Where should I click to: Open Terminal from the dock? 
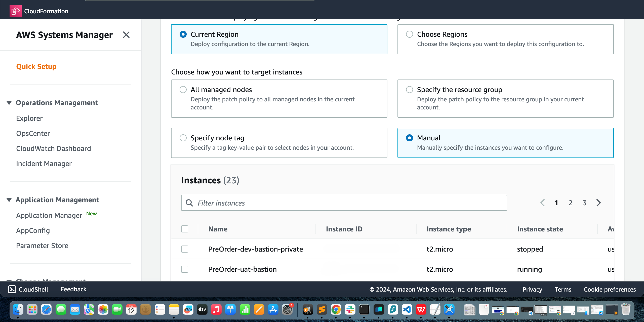pyautogui.click(x=364, y=309)
